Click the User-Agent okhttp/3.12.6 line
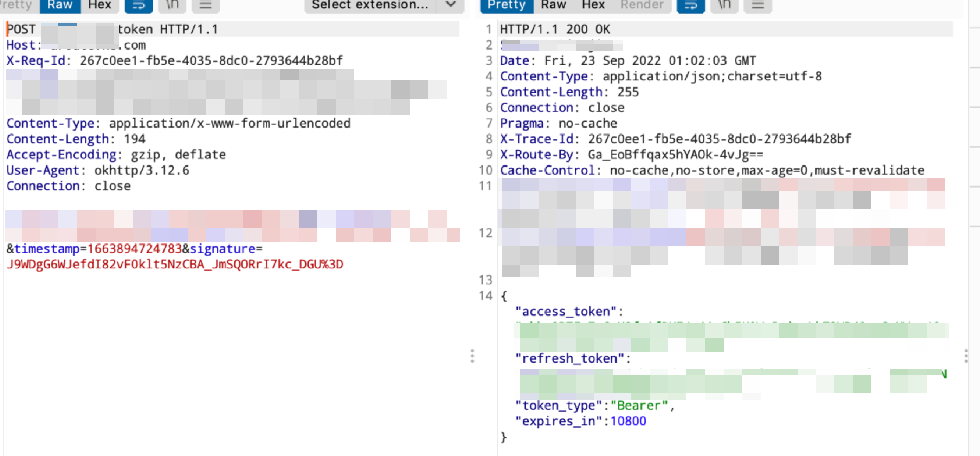 [98, 170]
